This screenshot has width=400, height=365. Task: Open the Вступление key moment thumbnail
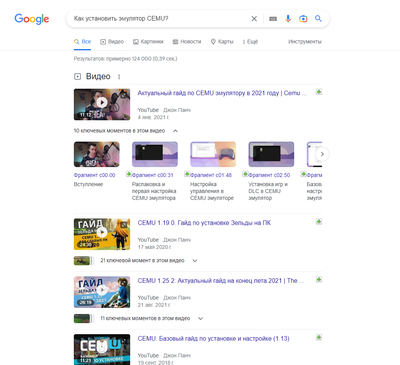coord(97,154)
